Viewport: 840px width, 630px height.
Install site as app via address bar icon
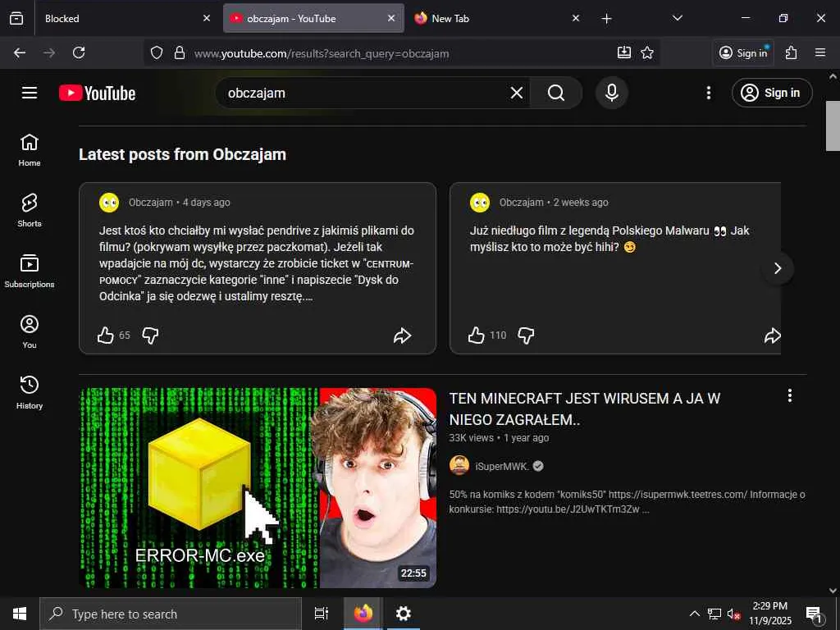click(624, 52)
